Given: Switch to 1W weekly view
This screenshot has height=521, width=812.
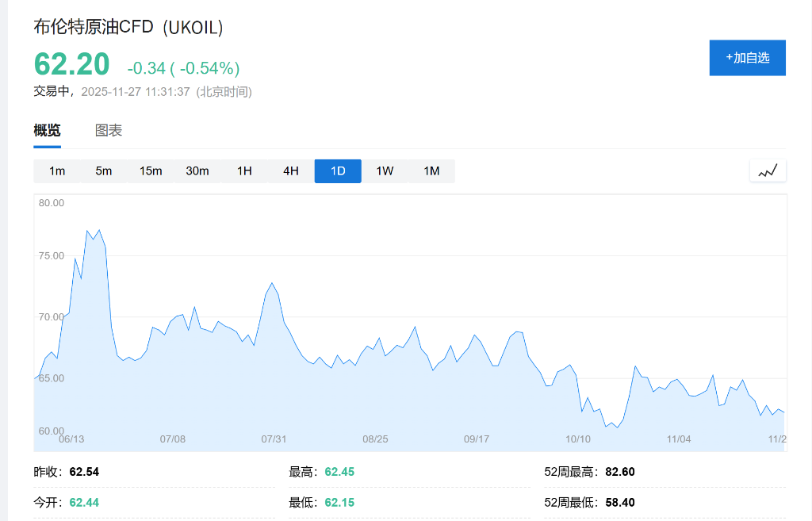Looking at the screenshot, I should pos(385,171).
